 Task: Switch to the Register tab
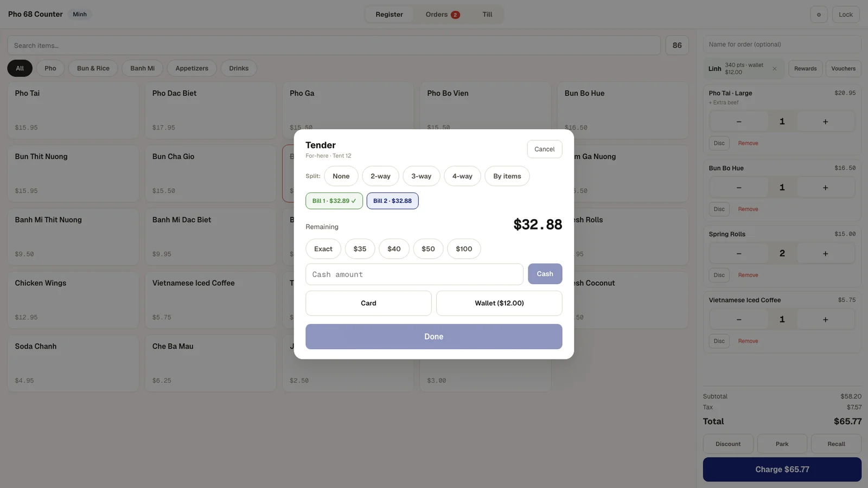click(x=390, y=15)
